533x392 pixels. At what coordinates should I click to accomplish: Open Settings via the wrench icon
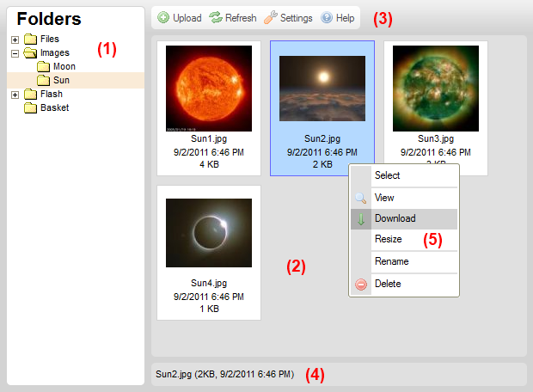tap(271, 18)
